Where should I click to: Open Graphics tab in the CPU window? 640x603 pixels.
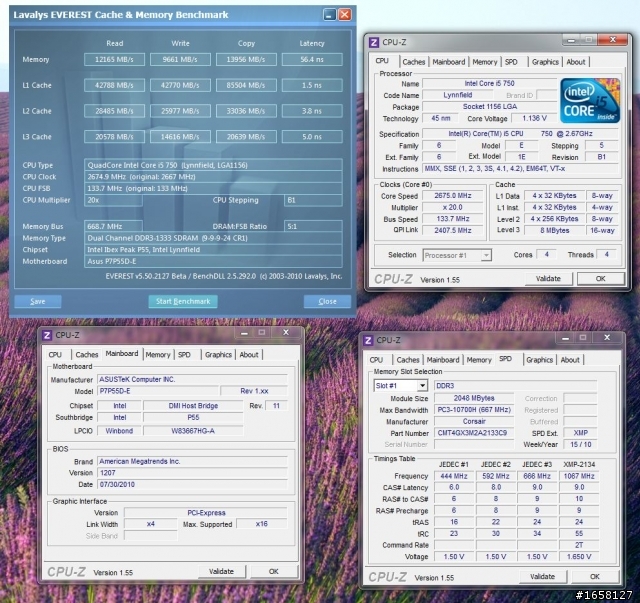point(545,62)
